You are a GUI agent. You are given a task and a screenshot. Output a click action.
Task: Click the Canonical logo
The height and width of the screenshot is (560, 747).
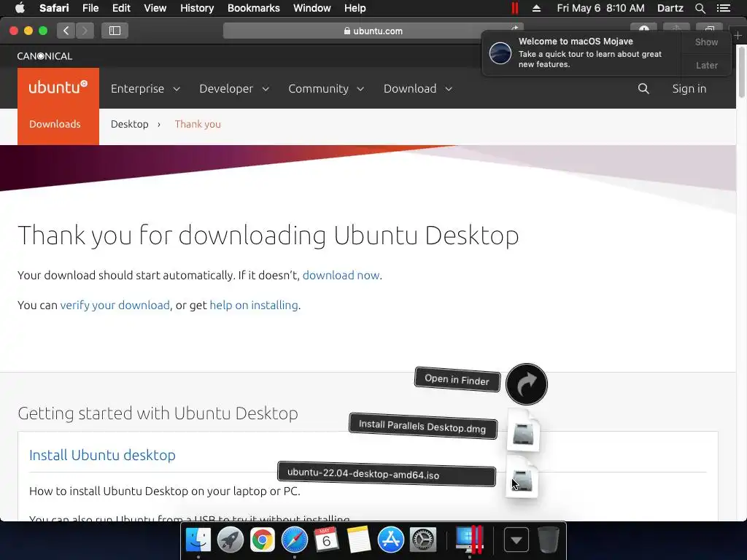44,56
